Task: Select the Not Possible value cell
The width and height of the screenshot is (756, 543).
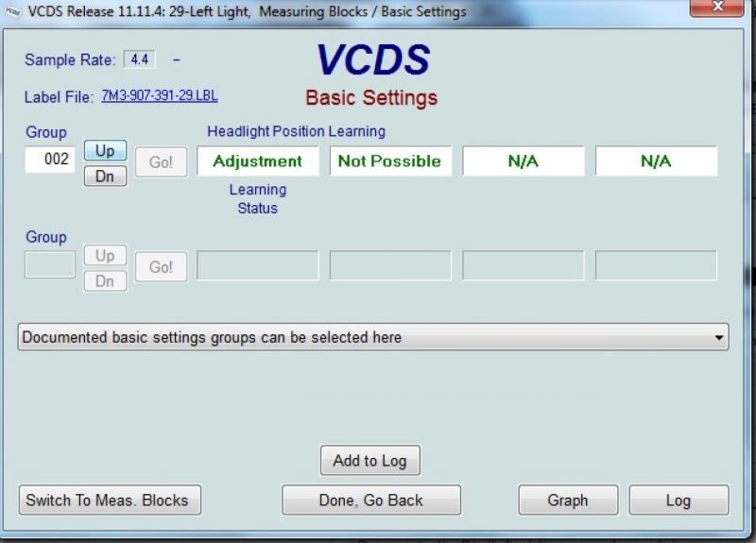Action: [390, 161]
